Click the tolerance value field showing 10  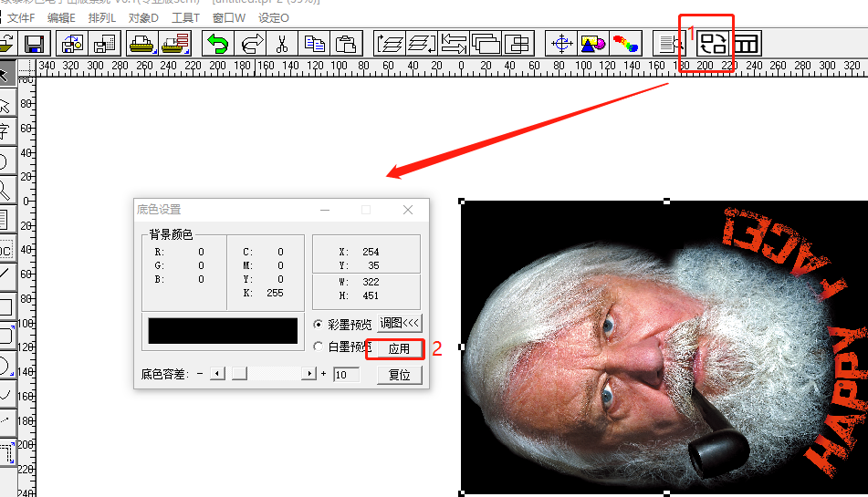coord(347,375)
